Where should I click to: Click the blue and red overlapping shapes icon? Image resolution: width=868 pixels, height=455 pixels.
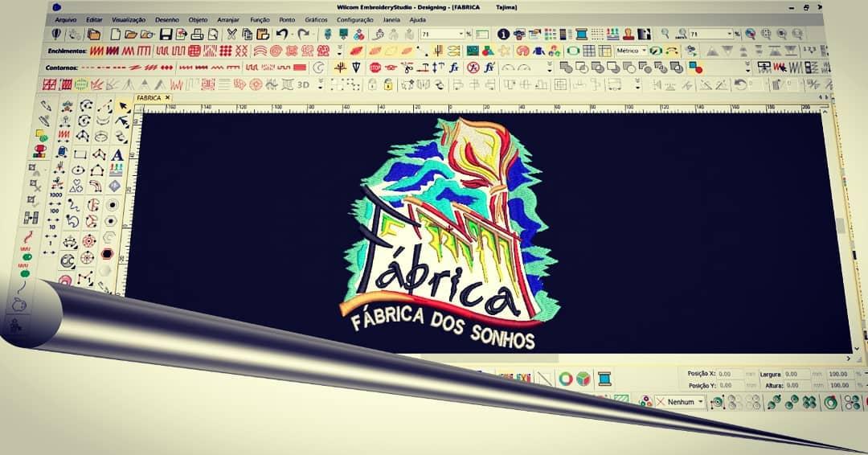tap(696, 68)
